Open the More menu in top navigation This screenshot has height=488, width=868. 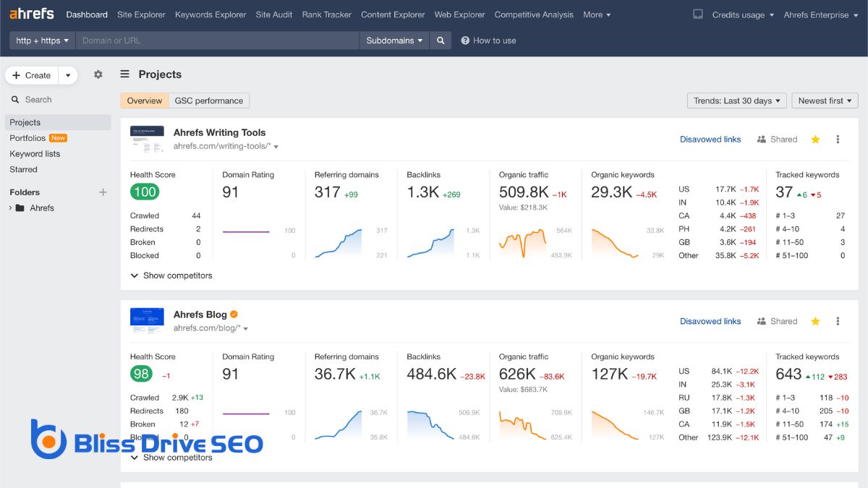click(x=597, y=14)
